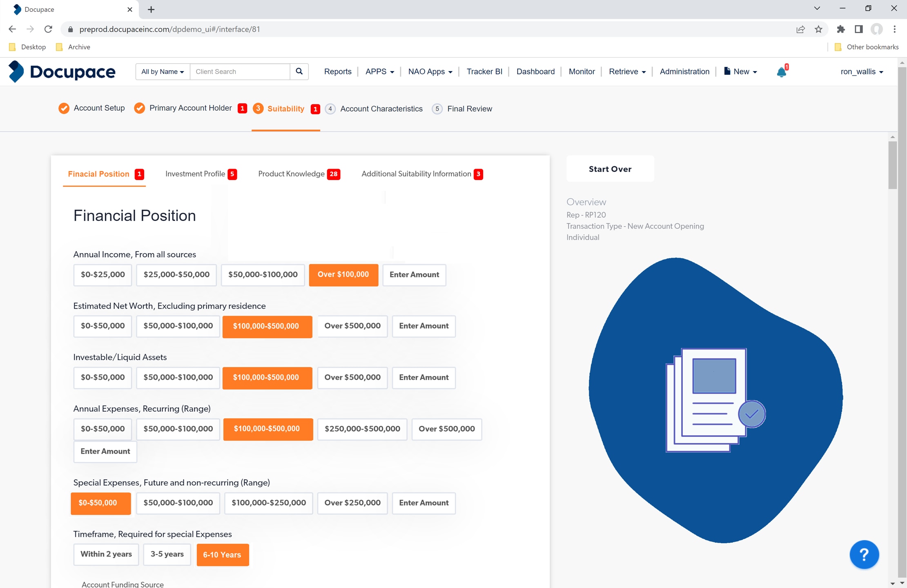Open the blue help question mark button
This screenshot has height=588, width=907.
coord(864,554)
